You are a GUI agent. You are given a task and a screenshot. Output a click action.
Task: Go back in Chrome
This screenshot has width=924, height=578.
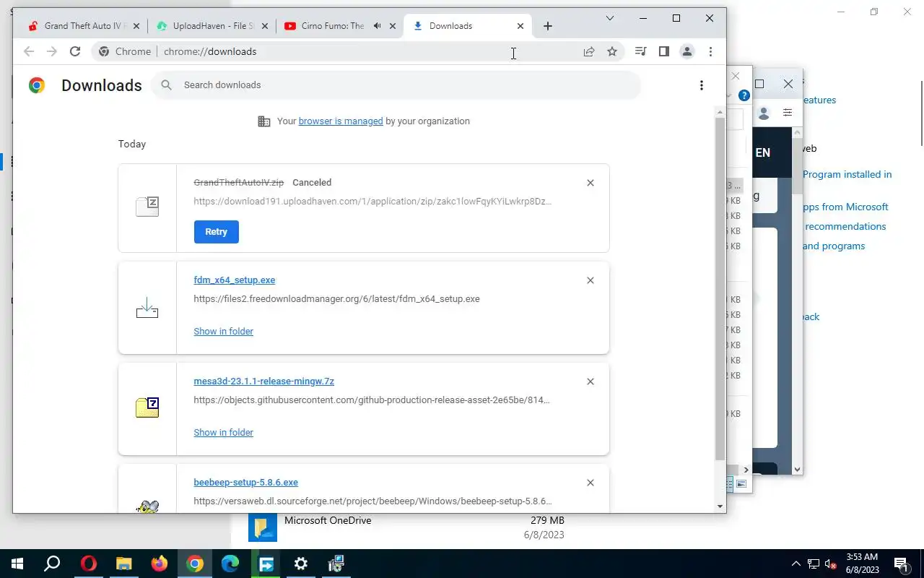pyautogui.click(x=29, y=51)
